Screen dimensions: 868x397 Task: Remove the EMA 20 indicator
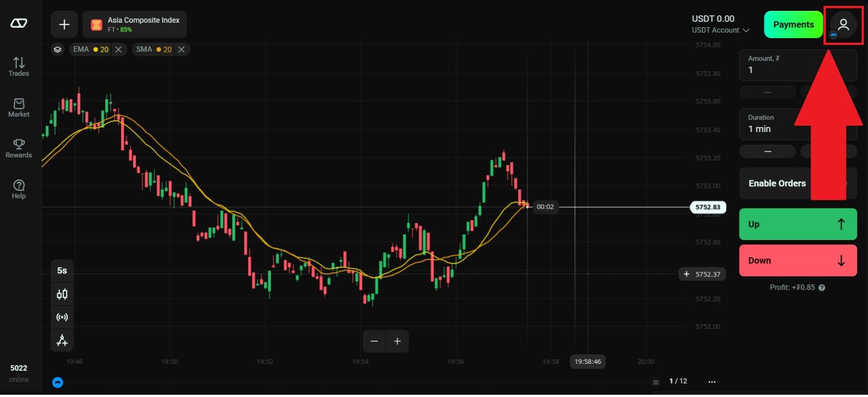[x=118, y=49]
